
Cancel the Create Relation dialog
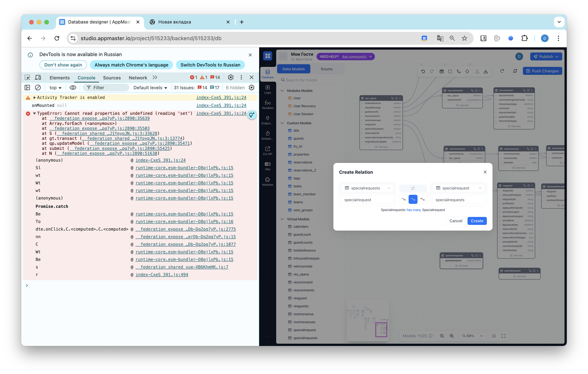tap(456, 221)
